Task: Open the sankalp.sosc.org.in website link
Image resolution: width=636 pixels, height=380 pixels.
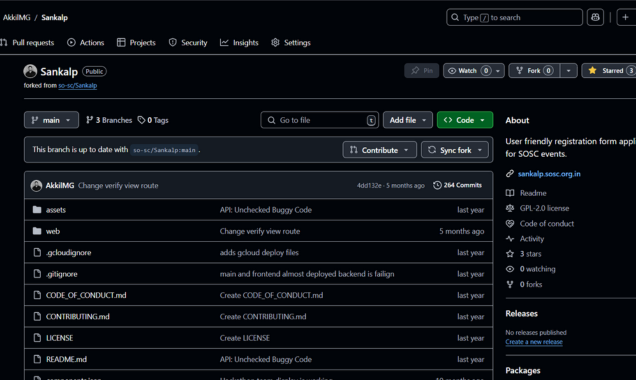Action: pos(549,174)
